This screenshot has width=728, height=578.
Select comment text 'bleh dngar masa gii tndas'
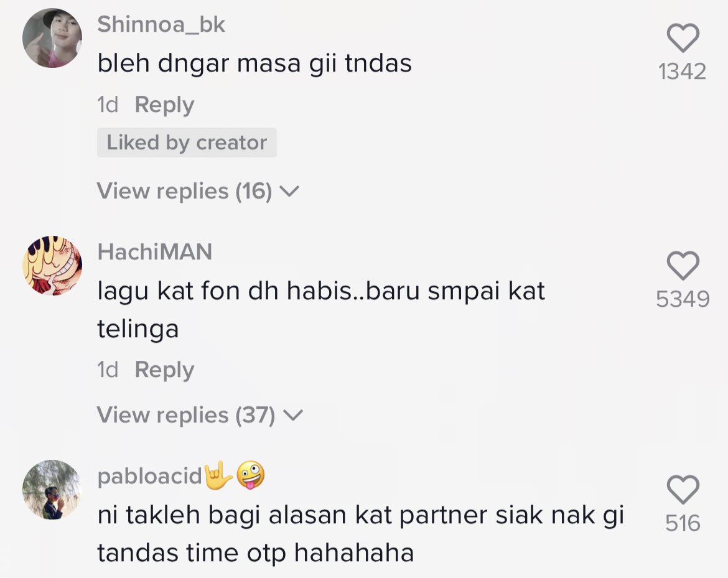pos(254,63)
